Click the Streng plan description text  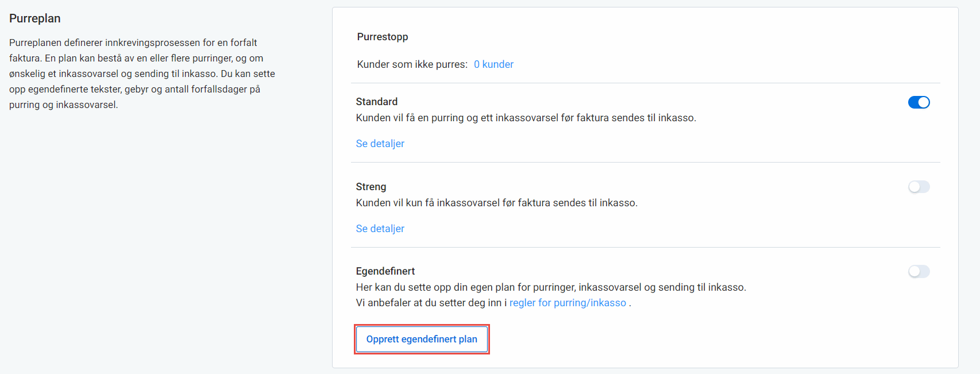pyautogui.click(x=497, y=203)
